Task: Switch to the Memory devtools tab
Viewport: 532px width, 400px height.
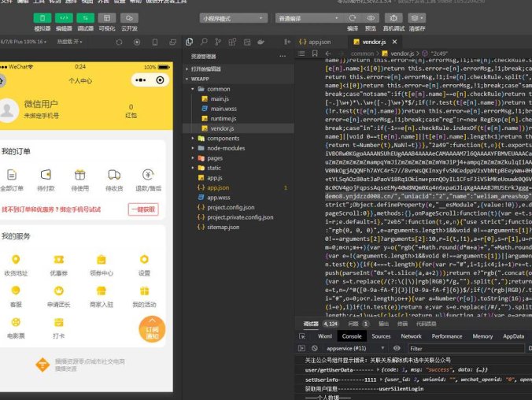Action: tap(482, 336)
